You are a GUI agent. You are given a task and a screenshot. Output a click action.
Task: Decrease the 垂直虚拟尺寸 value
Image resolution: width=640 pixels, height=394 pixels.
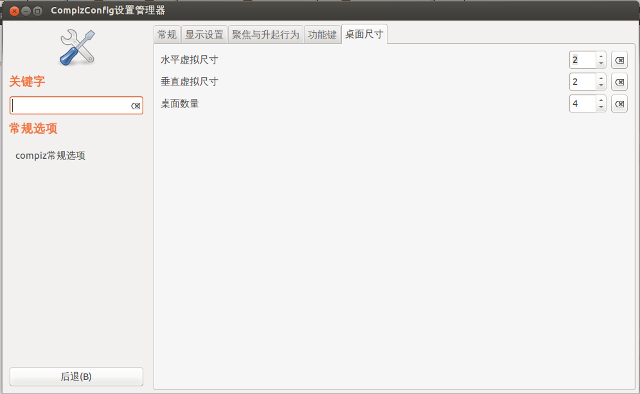pyautogui.click(x=601, y=85)
